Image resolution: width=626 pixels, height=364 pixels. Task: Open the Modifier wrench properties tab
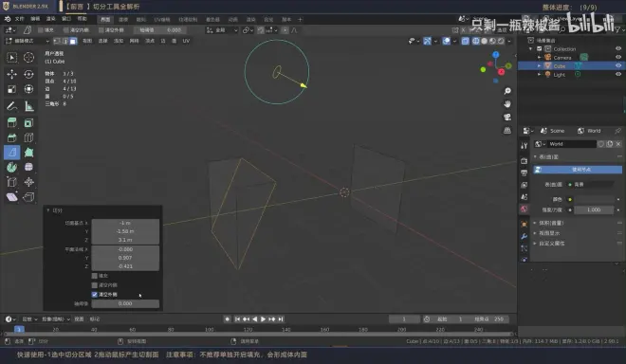[525, 236]
